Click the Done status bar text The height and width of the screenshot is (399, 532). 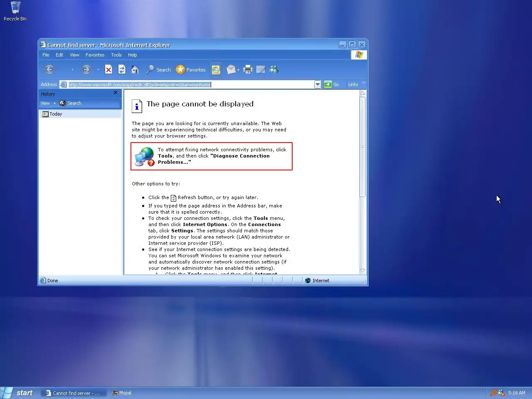[x=53, y=281]
